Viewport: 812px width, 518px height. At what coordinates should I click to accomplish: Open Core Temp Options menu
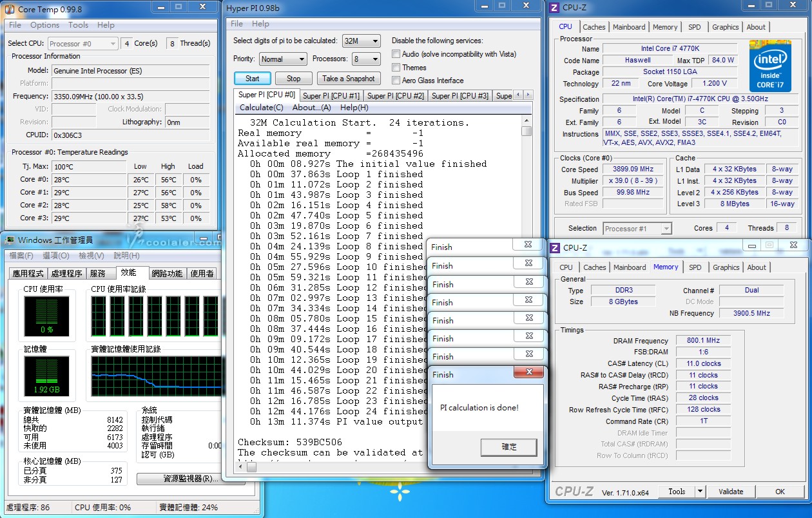[44, 25]
